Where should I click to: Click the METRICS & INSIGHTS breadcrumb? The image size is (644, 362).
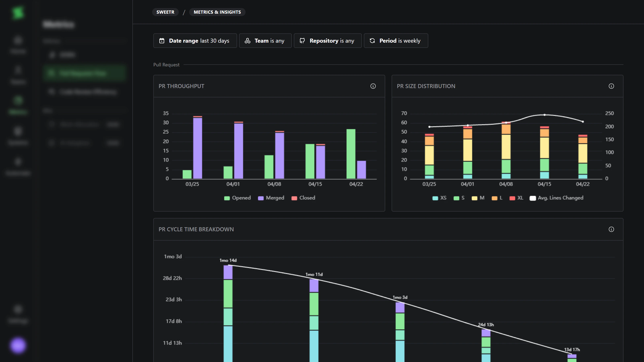pyautogui.click(x=217, y=12)
